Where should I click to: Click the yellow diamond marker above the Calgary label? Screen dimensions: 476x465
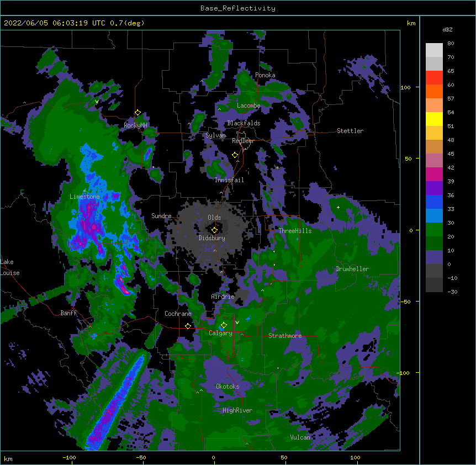[x=224, y=325]
